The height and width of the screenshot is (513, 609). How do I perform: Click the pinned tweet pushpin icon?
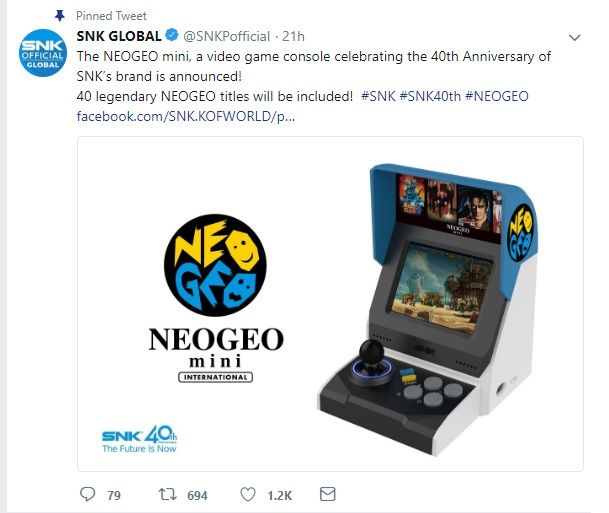point(59,16)
